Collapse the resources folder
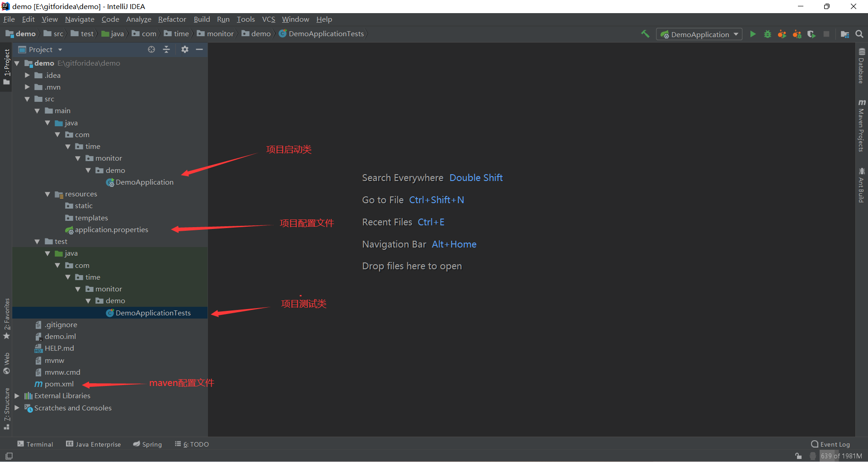868x462 pixels. coord(47,194)
